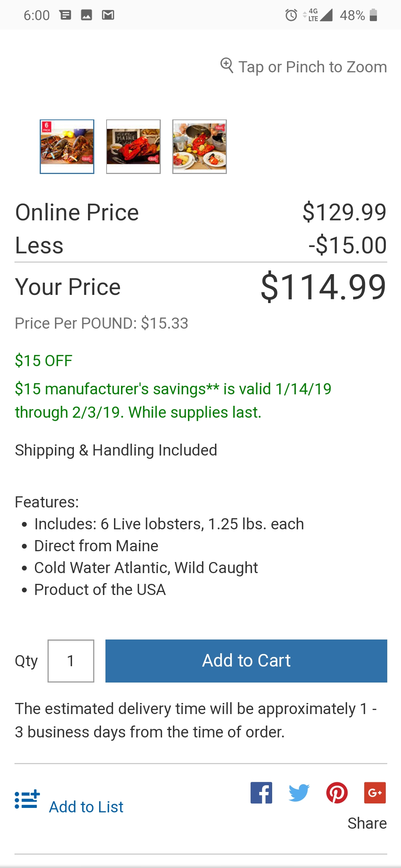Share product on Google Plus
The image size is (401, 868).
(375, 793)
